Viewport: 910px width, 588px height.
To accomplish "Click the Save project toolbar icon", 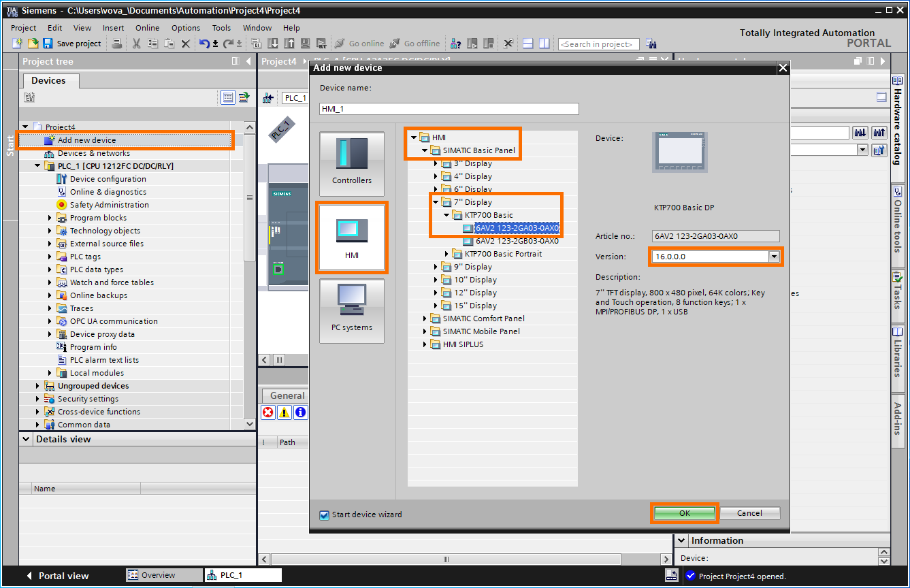I will click(48, 44).
